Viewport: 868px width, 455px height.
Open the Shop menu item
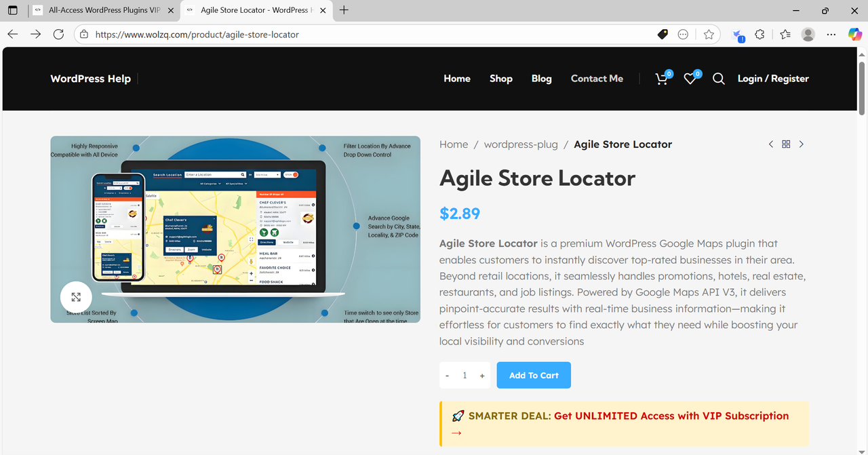[x=500, y=79]
